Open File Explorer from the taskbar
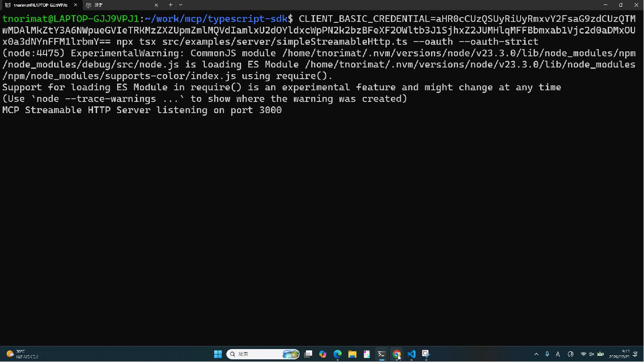This screenshot has width=644, height=362. 352,354
